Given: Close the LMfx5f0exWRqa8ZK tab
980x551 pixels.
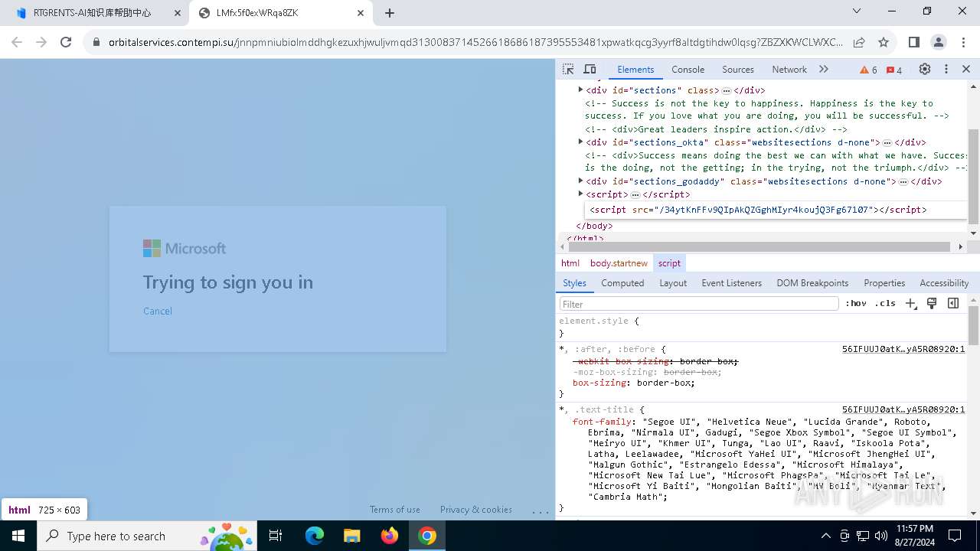Looking at the screenshot, I should pos(361,13).
